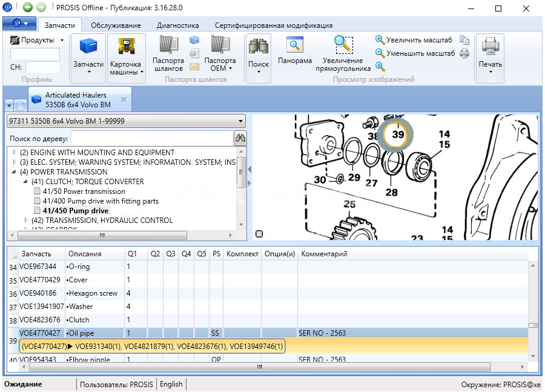
Task: Activate the Панорама view tool
Action: tap(295, 51)
